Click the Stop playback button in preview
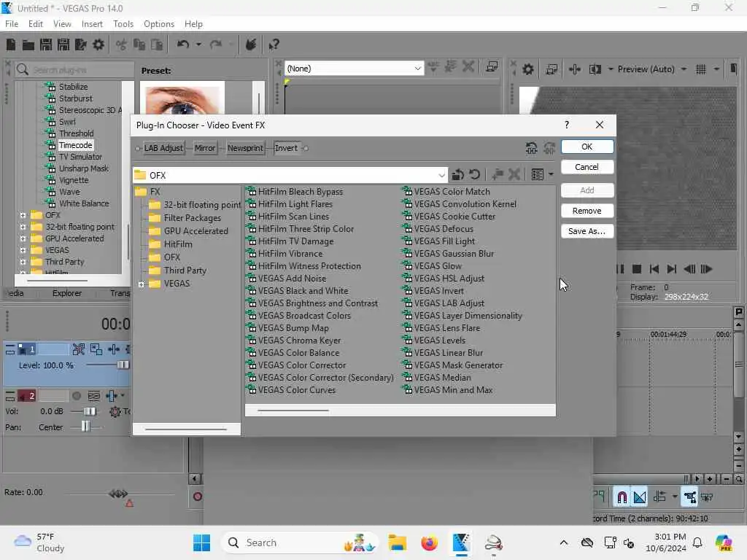The image size is (747, 560). click(636, 269)
